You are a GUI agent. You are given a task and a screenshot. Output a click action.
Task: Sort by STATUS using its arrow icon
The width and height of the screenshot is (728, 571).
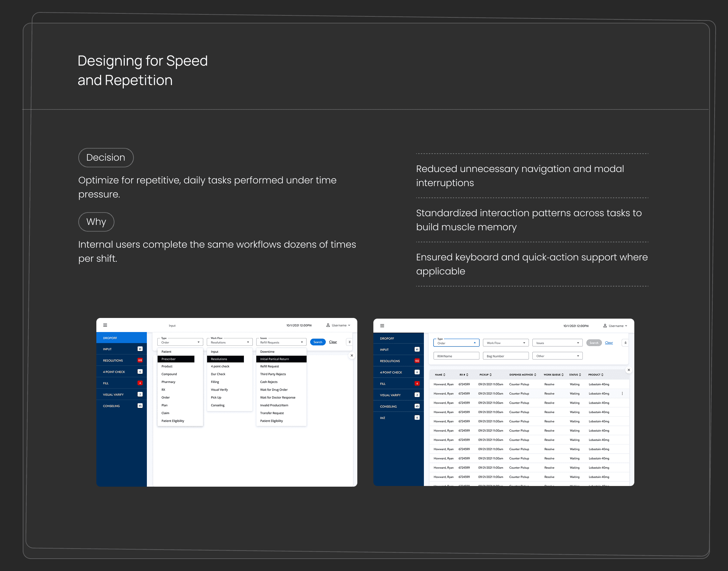coord(580,375)
